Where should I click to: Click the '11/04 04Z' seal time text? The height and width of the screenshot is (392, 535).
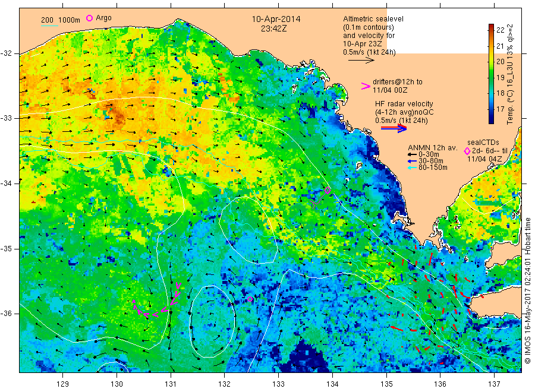[x=484, y=159]
